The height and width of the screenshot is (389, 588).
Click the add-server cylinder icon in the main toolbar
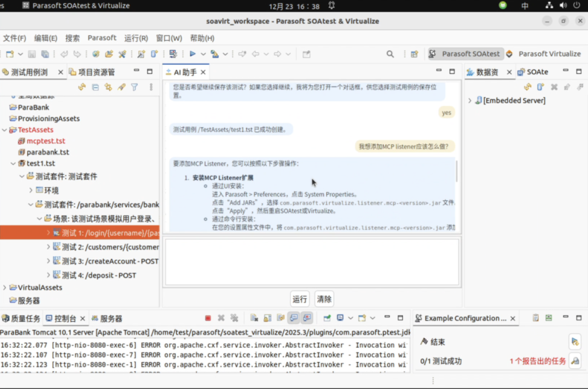tap(154, 54)
